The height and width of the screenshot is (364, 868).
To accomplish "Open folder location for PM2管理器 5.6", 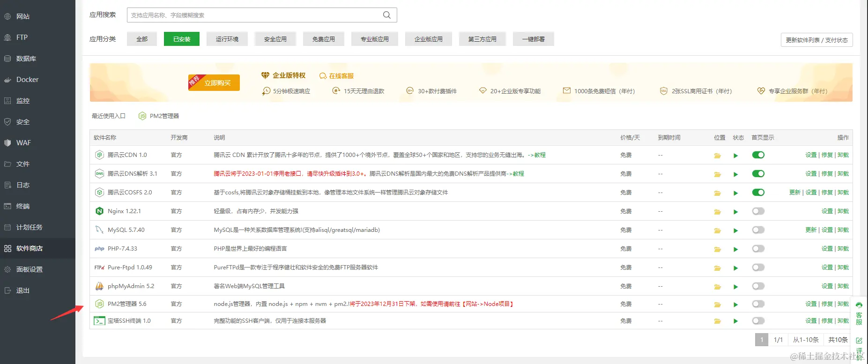I will point(717,305).
